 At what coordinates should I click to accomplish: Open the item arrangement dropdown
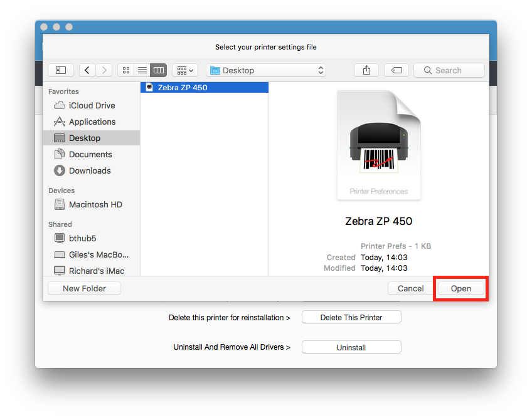click(185, 70)
